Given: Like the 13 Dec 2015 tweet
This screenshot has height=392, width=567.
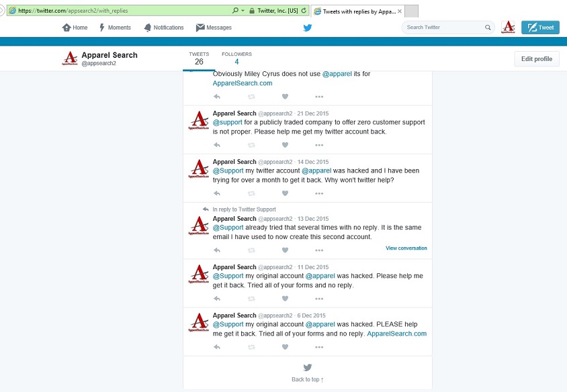Looking at the screenshot, I should 285,250.
